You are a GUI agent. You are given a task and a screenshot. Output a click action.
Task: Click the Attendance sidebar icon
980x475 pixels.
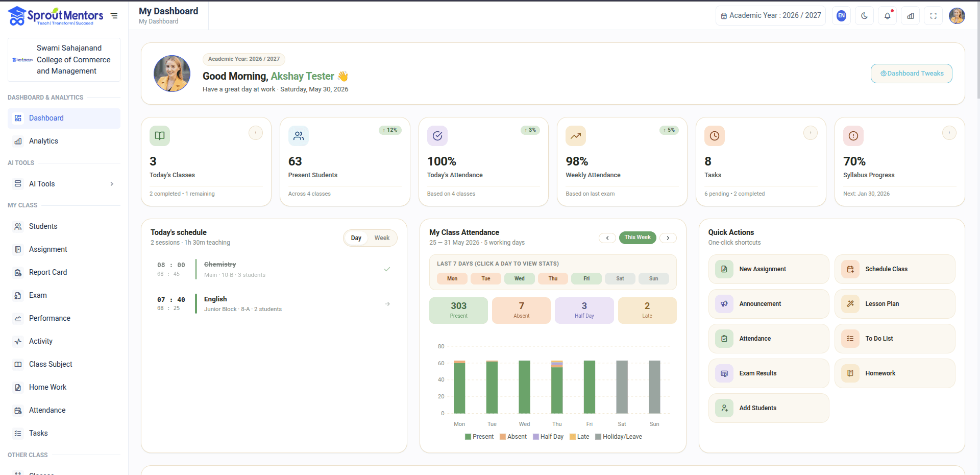tap(18, 410)
